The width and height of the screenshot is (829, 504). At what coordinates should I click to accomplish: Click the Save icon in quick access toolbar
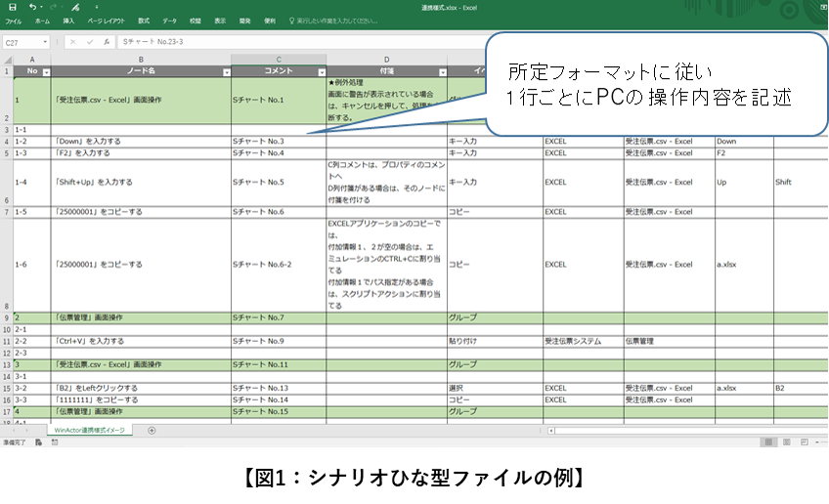click(13, 7)
